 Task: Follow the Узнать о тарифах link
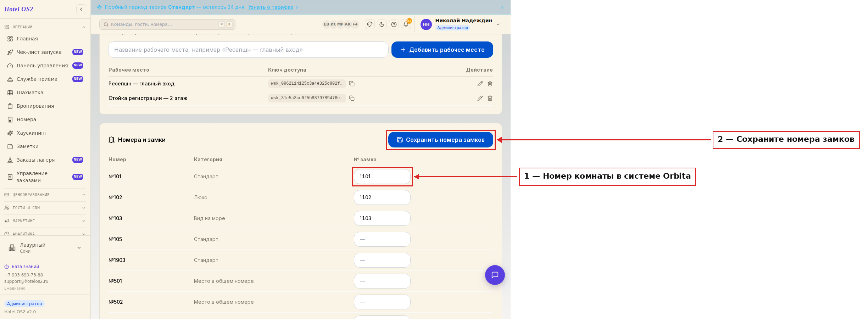(x=271, y=7)
